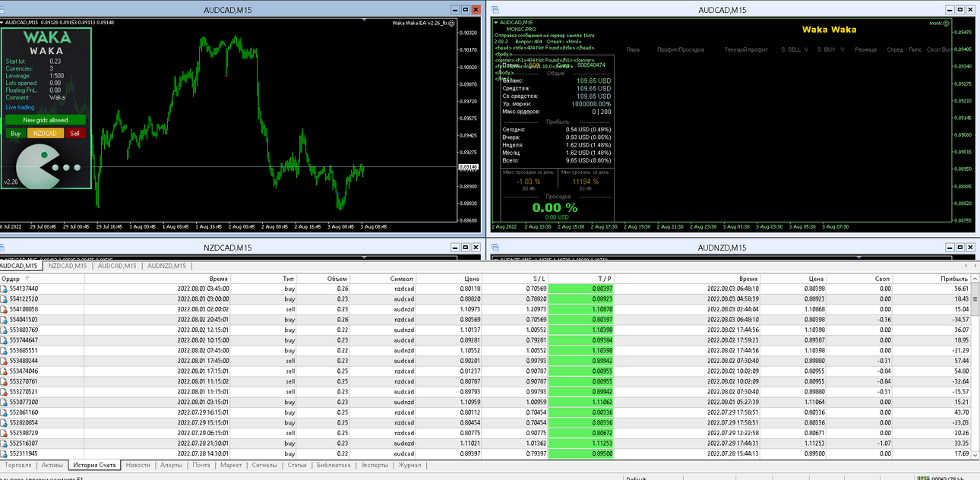980x480 pixels.
Task: Switch to the NZDCAD,M15 chart tab
Action: tap(68, 266)
